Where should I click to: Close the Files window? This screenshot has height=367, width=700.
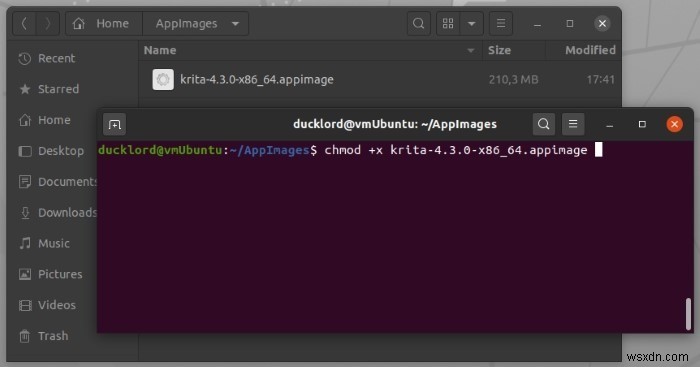602,24
